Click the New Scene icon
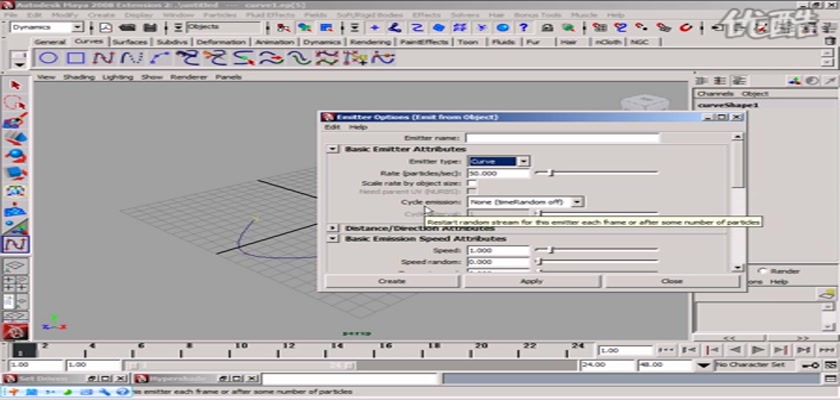Screen dimensions: 840x400 pyautogui.click(x=106, y=27)
